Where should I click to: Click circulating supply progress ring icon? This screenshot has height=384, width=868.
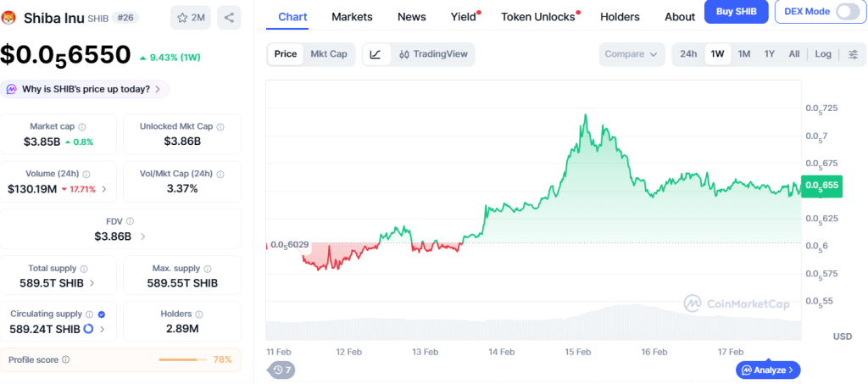pos(88,329)
